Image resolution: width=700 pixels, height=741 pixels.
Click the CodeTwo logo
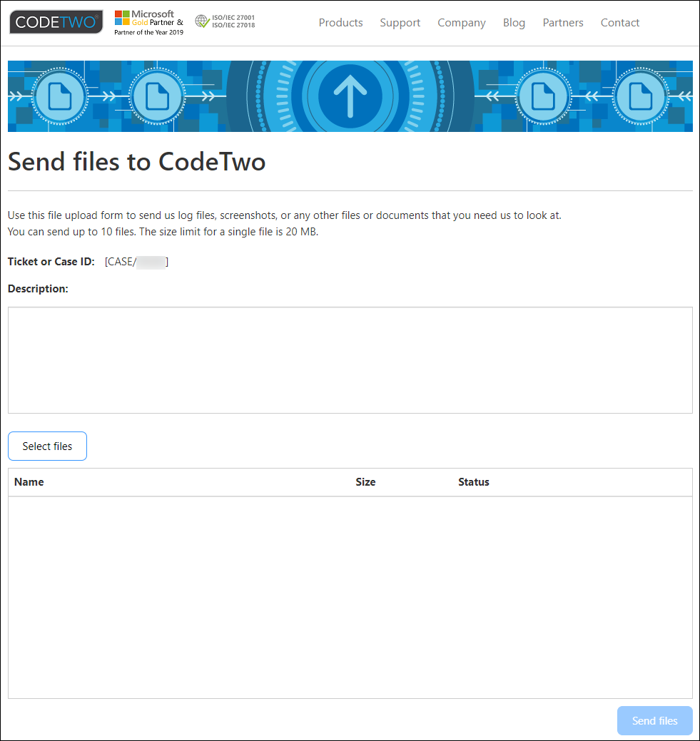click(x=56, y=21)
